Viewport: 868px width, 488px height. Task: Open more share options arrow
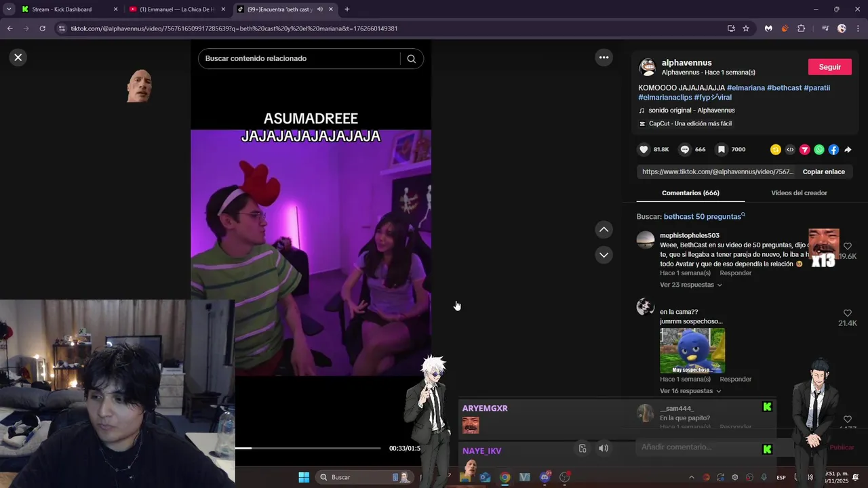848,150
